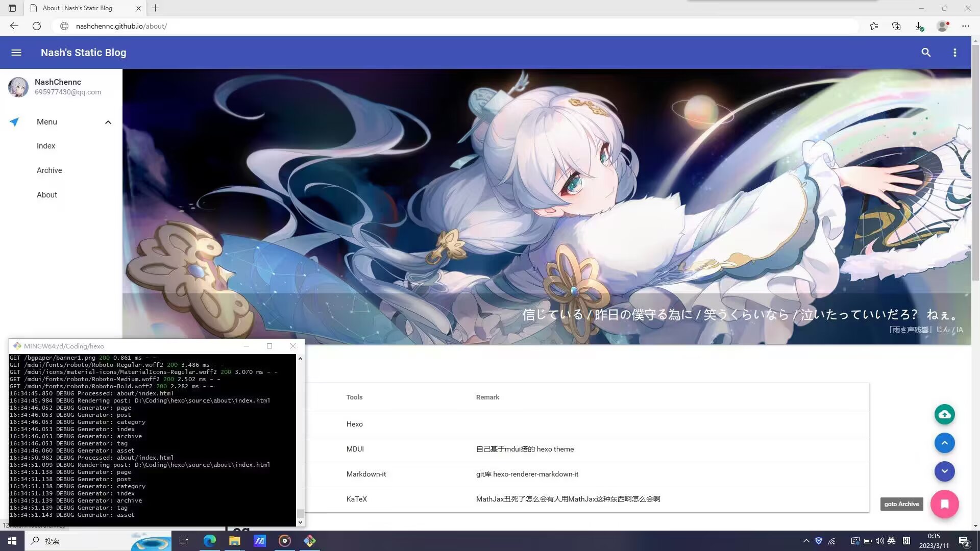The width and height of the screenshot is (980, 551).
Task: Open the browser Settings and more menu
Action: (x=966, y=26)
